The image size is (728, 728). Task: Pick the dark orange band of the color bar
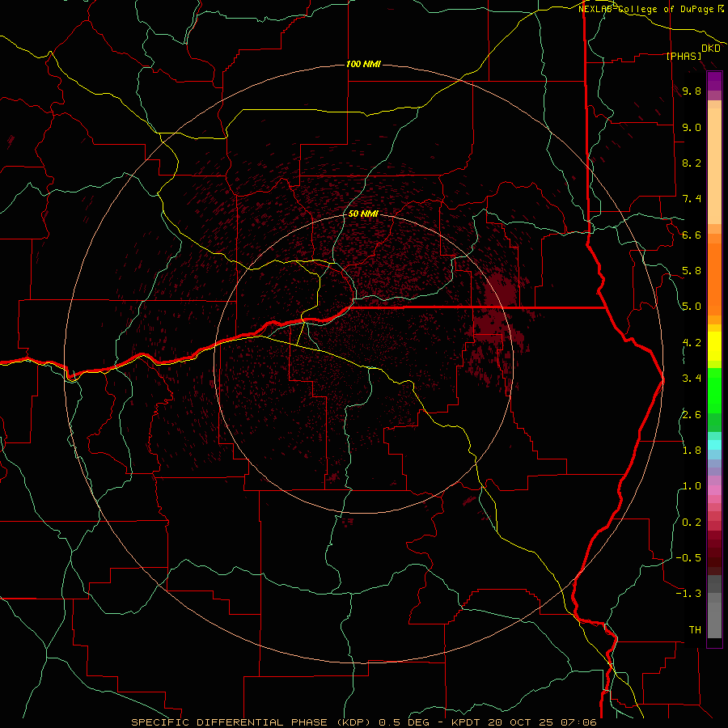coord(714,279)
